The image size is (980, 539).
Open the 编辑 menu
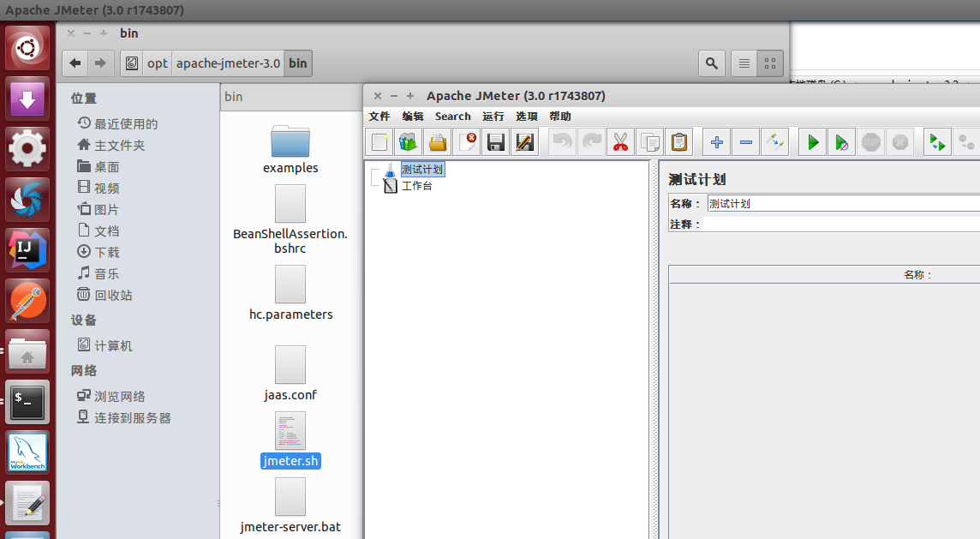pos(413,117)
